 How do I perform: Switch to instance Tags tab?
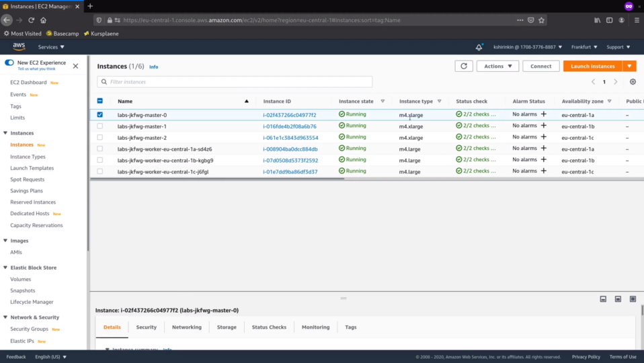(351, 327)
